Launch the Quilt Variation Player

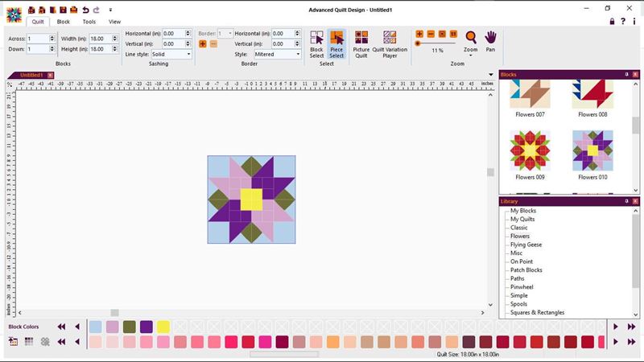coord(390,44)
